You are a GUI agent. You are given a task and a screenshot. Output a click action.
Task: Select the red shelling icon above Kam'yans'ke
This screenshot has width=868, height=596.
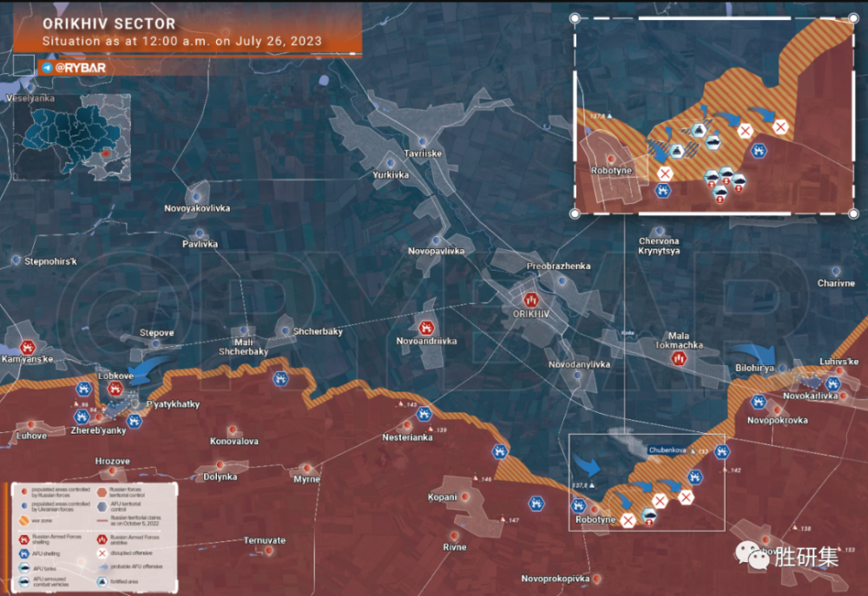tap(27, 348)
